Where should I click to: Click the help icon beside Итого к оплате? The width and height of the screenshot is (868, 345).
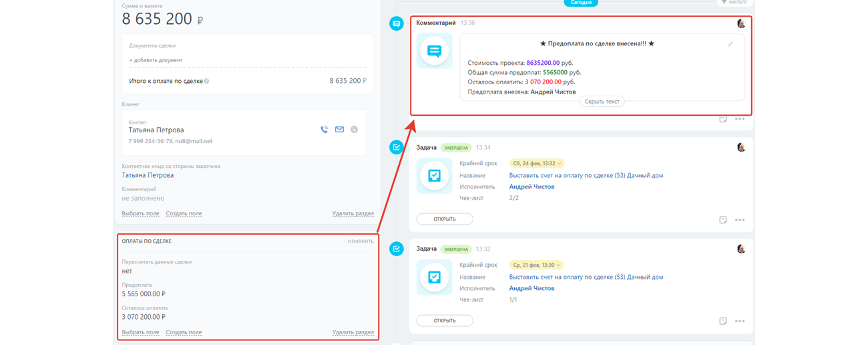pos(206,82)
